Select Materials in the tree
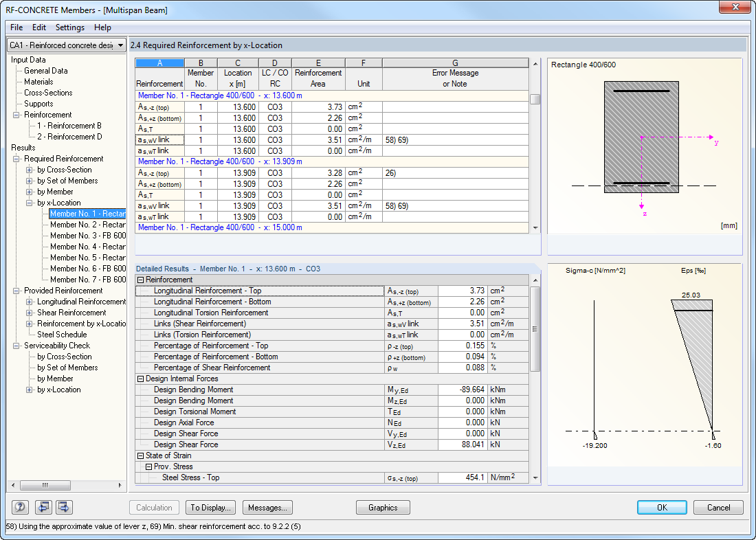This screenshot has width=756, height=540. (x=38, y=82)
